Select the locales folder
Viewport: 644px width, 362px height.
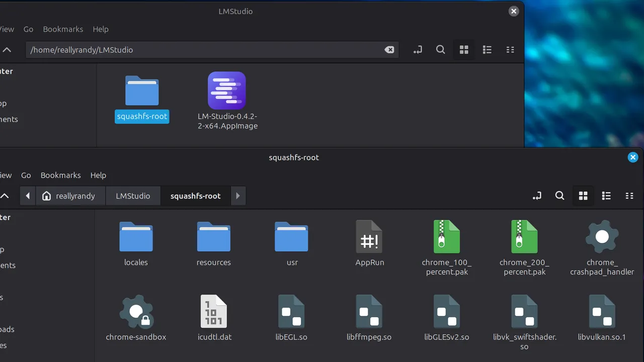pyautogui.click(x=136, y=236)
